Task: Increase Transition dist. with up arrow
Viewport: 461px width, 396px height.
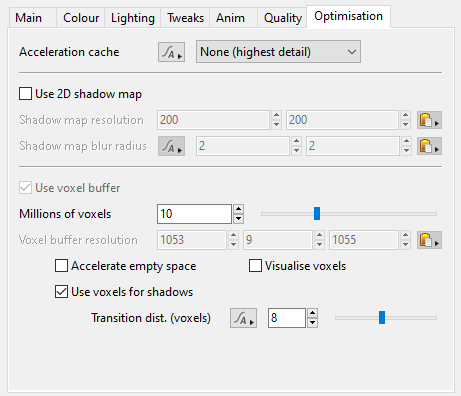Action: click(x=312, y=313)
